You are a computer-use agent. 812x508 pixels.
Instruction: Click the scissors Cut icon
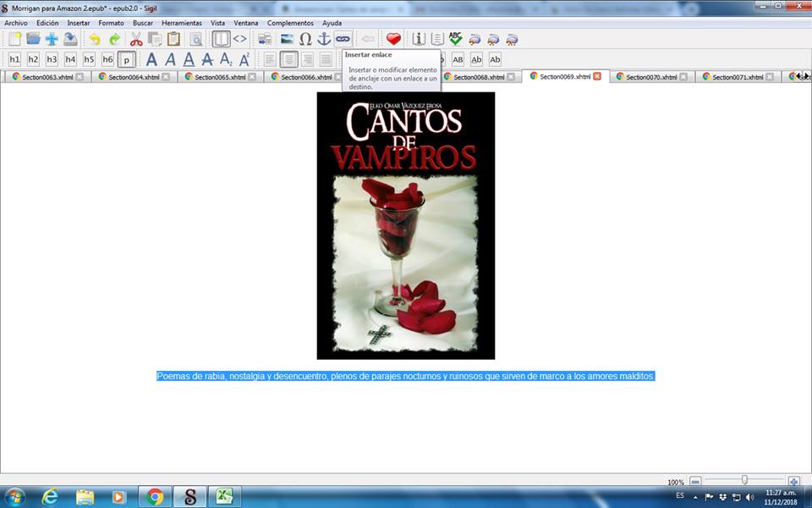(x=136, y=39)
